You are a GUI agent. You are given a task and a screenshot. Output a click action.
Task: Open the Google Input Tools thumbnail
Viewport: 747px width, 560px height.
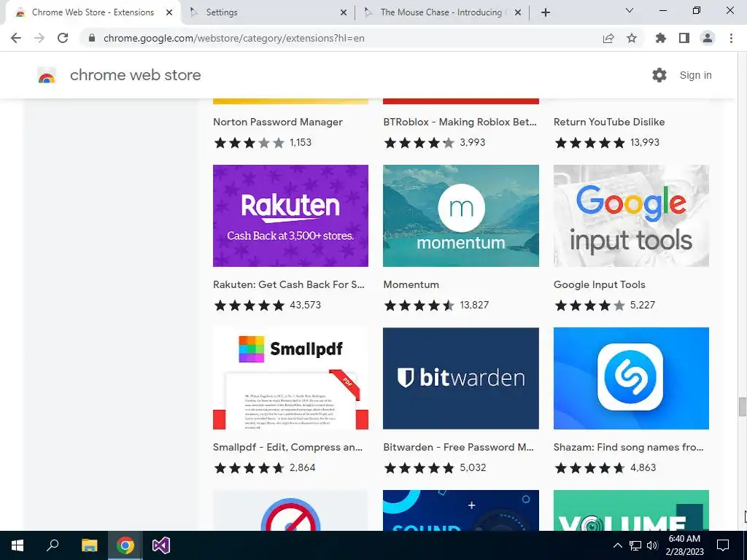[631, 216]
